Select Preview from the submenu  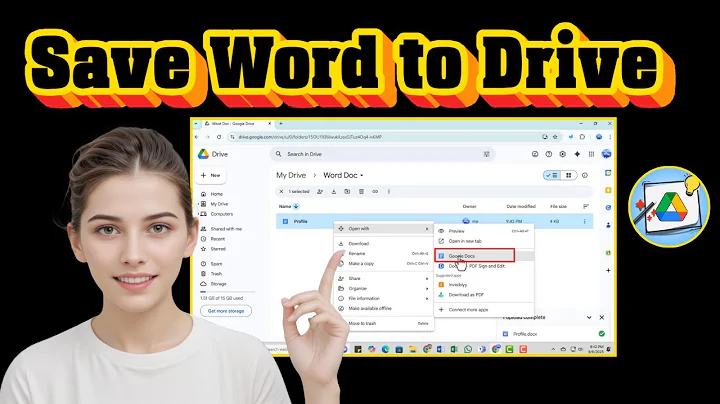(x=484, y=231)
